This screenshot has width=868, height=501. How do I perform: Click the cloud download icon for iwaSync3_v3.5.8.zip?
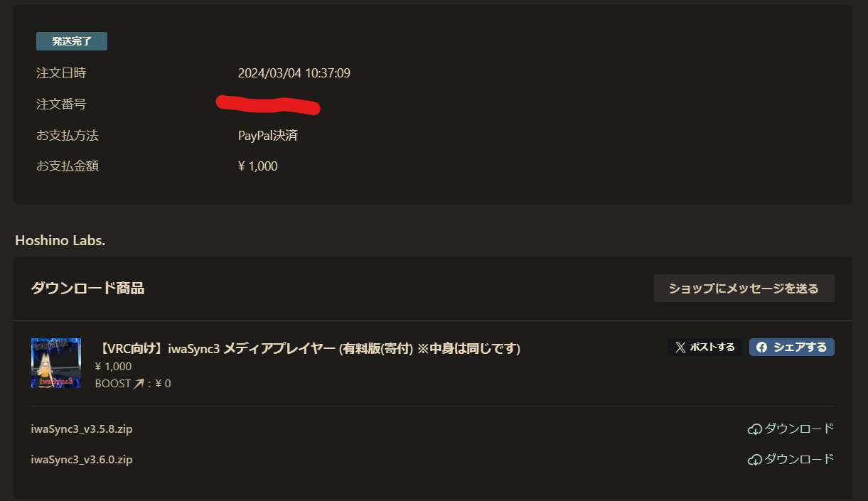pyautogui.click(x=755, y=429)
